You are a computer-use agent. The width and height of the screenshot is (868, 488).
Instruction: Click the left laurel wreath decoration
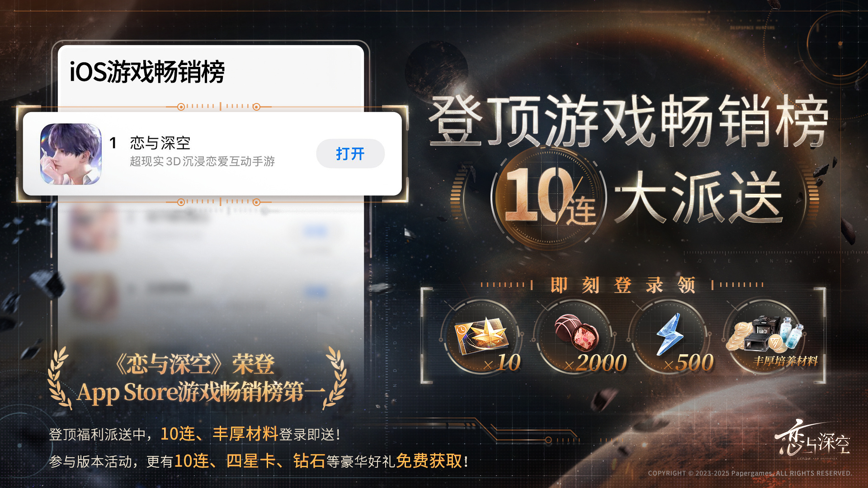click(59, 378)
